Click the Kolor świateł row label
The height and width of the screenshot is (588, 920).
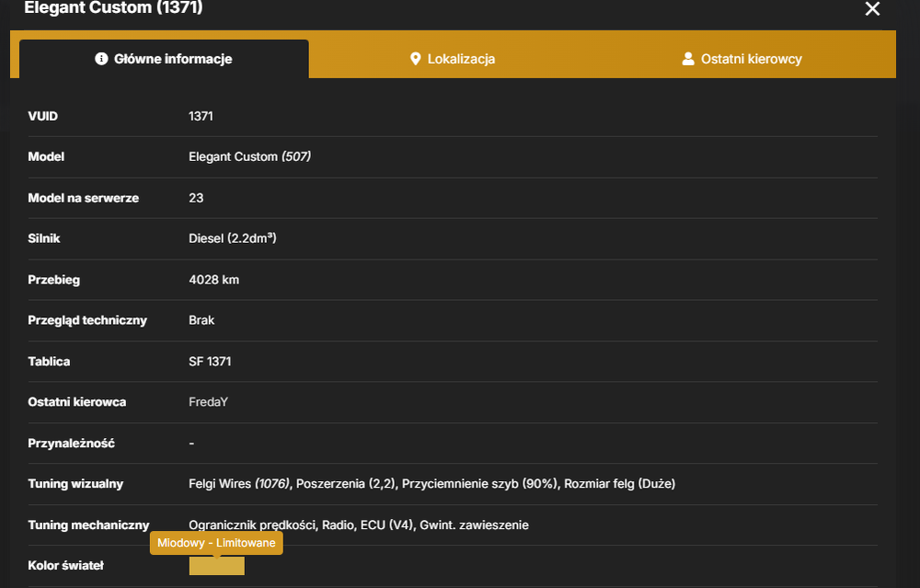tap(65, 566)
